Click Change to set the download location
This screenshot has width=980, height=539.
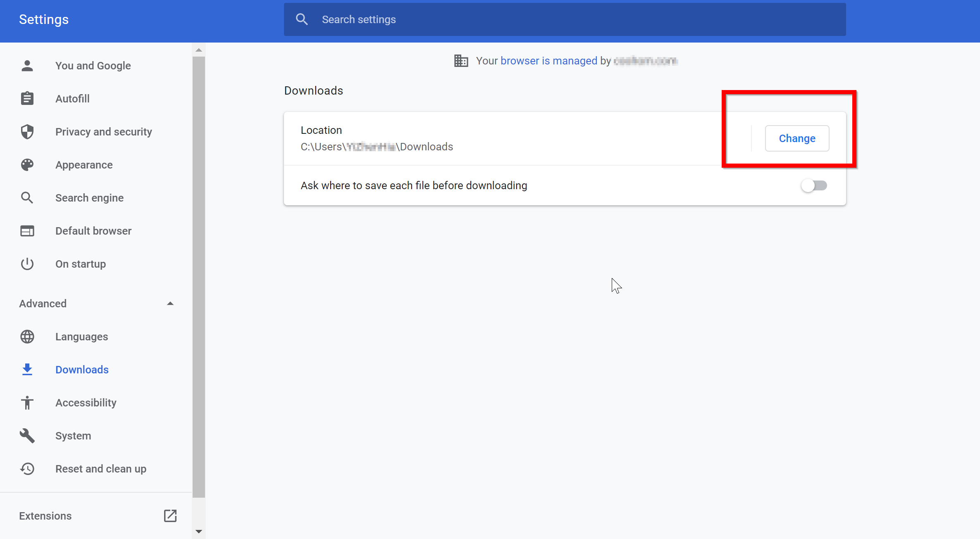click(x=796, y=138)
